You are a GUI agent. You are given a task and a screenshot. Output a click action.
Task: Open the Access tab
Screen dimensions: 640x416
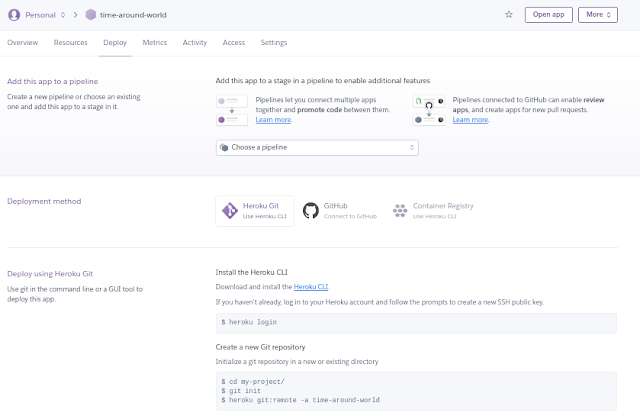point(234,42)
